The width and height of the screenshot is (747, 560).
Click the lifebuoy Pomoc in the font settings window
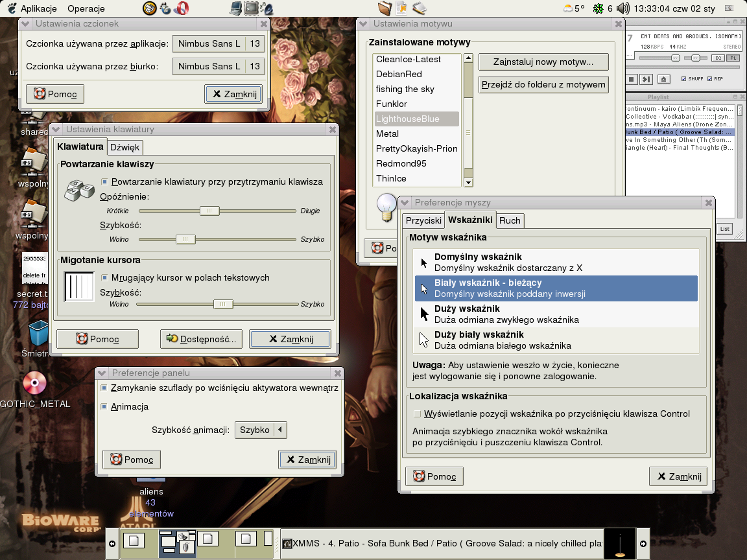[x=55, y=94]
